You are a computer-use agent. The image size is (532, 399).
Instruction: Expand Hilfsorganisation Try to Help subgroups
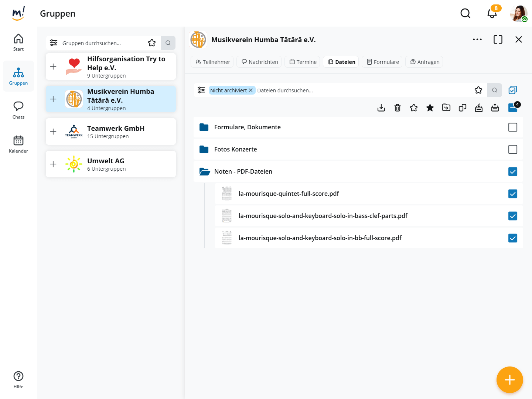tap(53, 66)
